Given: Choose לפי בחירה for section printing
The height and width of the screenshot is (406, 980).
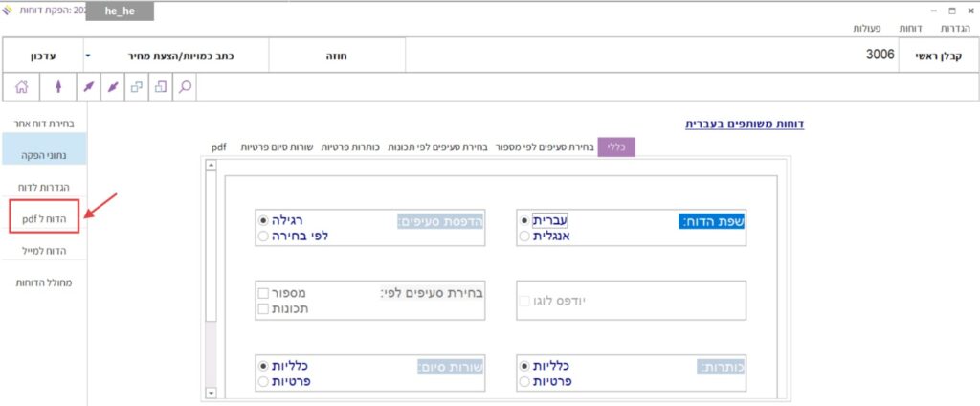Looking at the screenshot, I should pyautogui.click(x=262, y=236).
